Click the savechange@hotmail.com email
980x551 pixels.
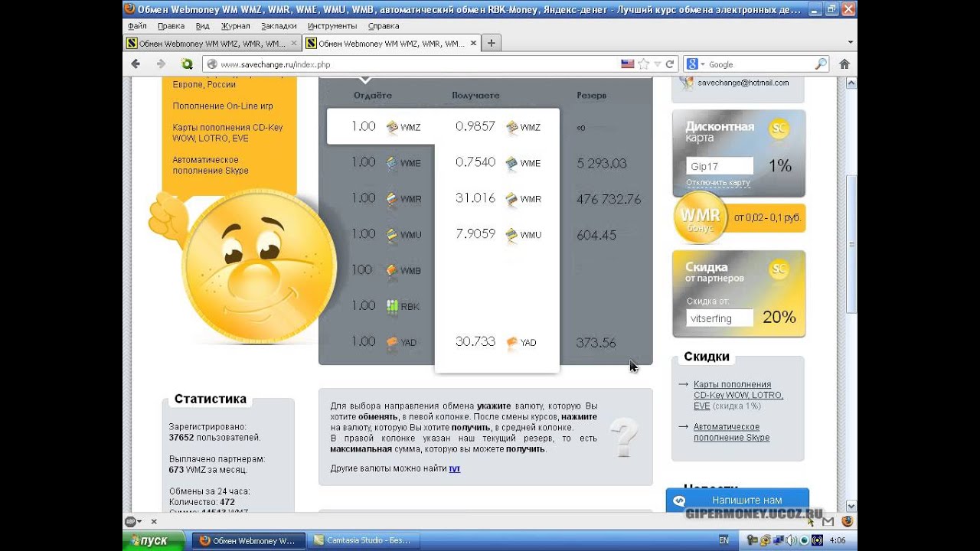tap(743, 83)
